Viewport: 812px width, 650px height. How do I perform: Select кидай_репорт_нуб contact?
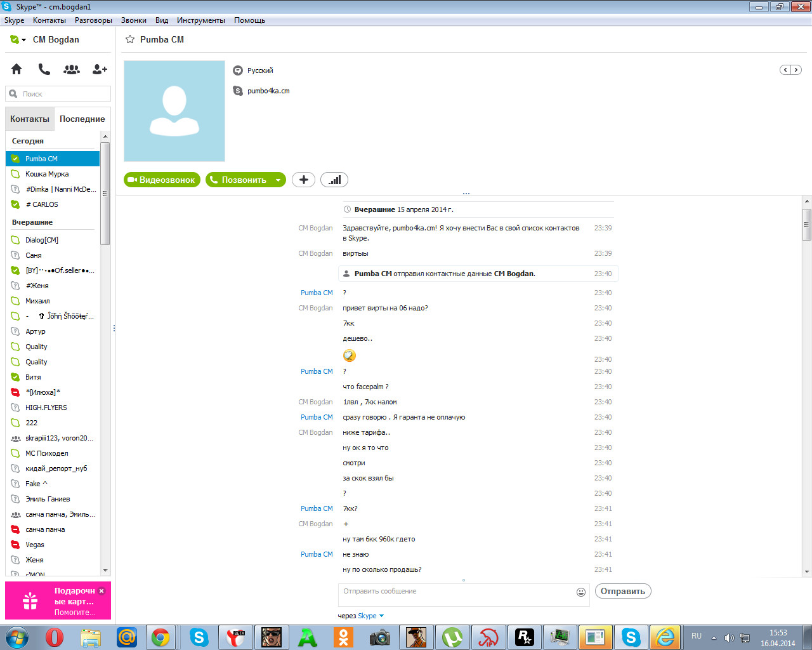click(x=53, y=468)
